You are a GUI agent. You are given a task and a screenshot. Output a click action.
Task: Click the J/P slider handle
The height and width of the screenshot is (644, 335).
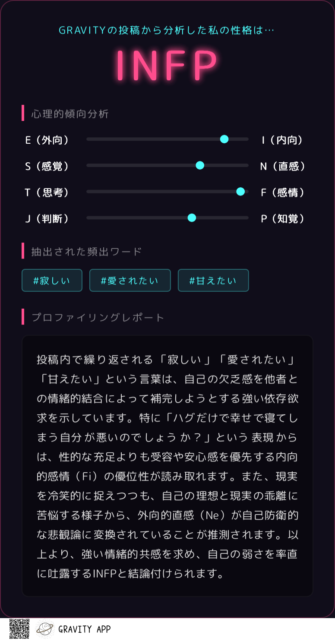(x=192, y=218)
